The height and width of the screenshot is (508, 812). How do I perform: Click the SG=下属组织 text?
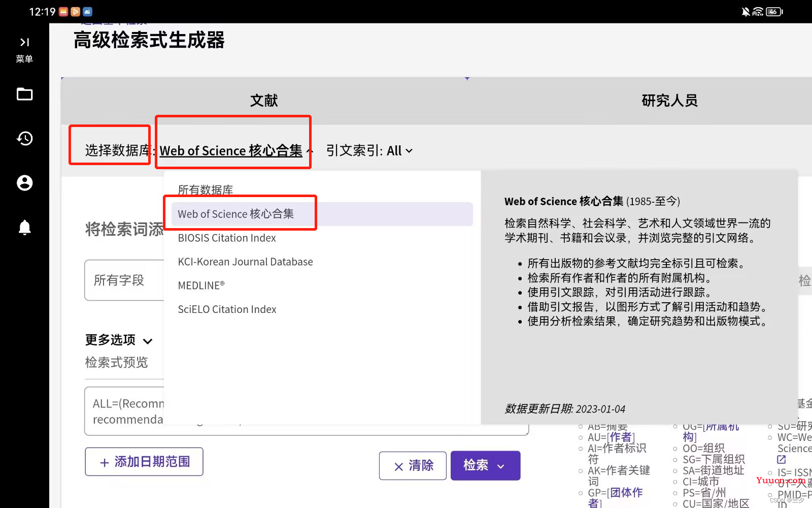tap(714, 459)
